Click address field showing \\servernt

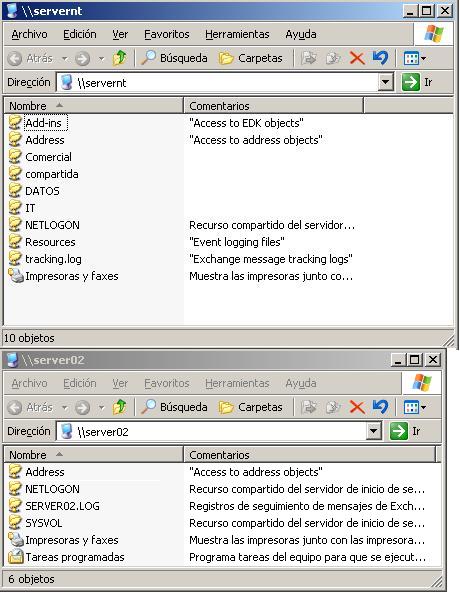click(x=219, y=82)
